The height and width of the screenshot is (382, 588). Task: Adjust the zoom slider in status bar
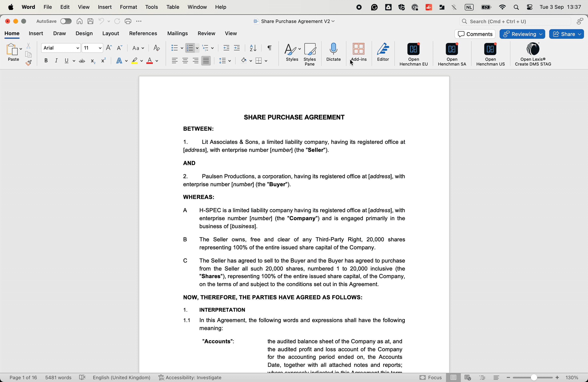click(x=533, y=378)
